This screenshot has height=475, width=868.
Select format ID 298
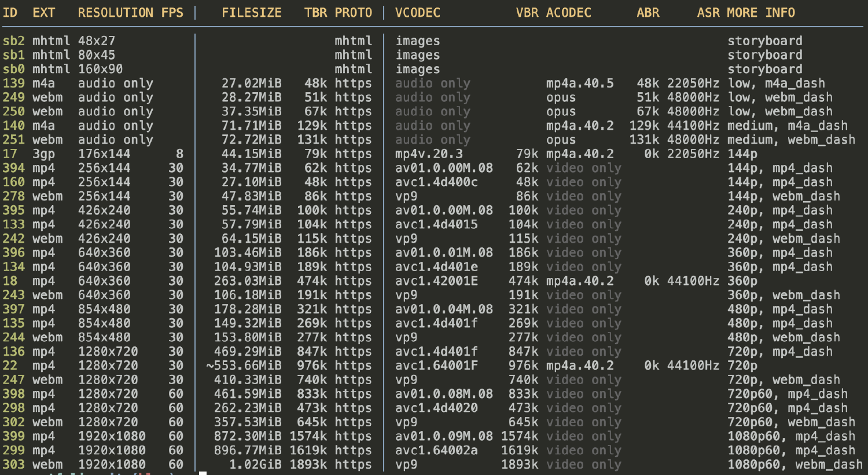tap(14, 408)
